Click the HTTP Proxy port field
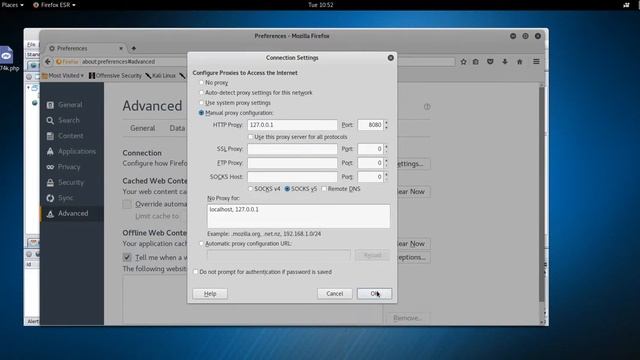640x360 pixels. (370, 125)
